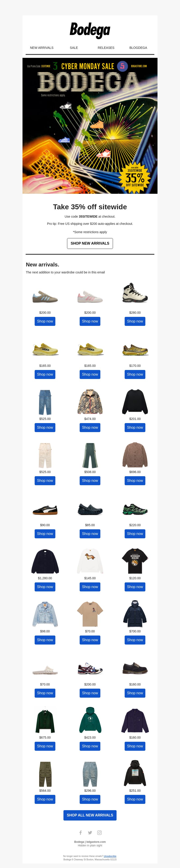
Task: Click the SHOP NEW ARRIVALS outlined button
Action: (90, 243)
